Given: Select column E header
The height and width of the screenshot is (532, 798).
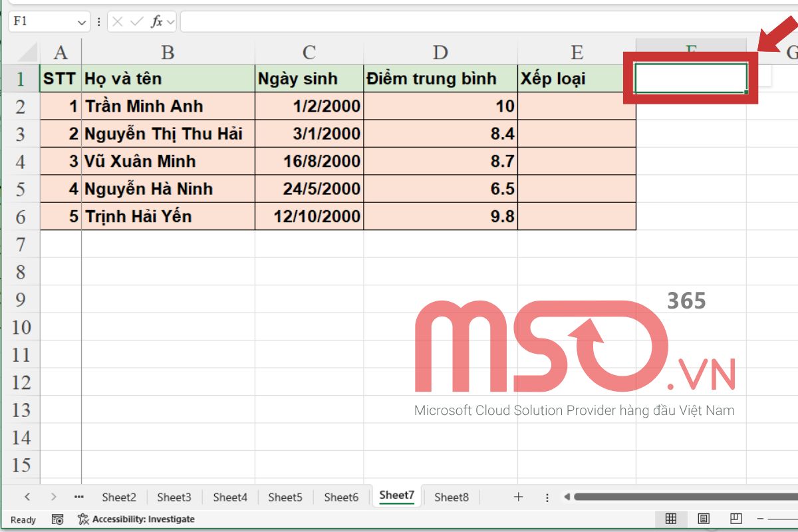Looking at the screenshot, I should click(577, 52).
